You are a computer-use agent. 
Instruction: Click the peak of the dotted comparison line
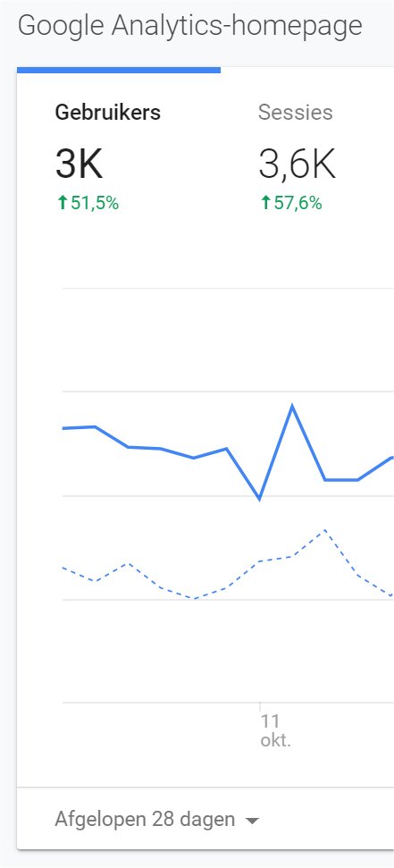325,530
